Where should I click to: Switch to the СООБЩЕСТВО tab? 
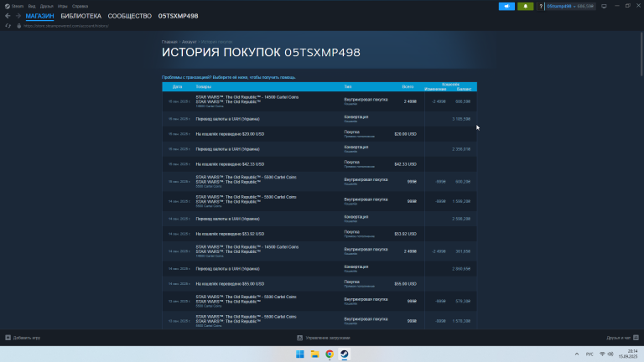[130, 16]
